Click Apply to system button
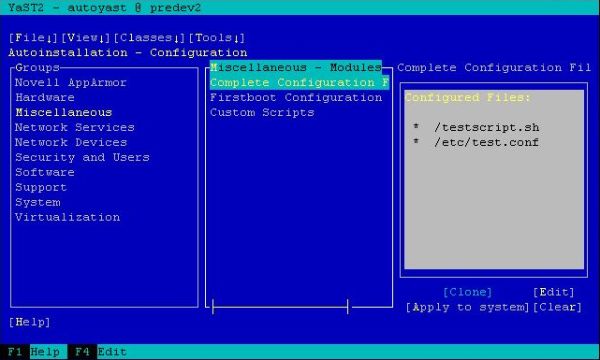Screen dimensions: 600x360 [x=467, y=307]
